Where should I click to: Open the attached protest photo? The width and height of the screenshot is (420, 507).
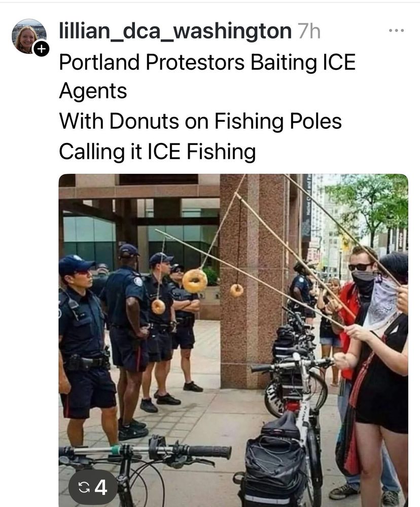(233, 340)
